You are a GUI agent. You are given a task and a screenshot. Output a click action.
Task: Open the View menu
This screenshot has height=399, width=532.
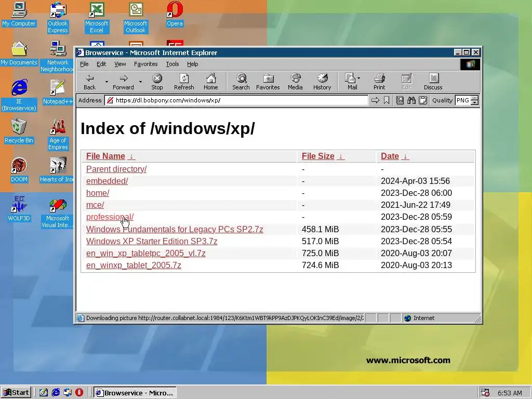tap(120, 64)
